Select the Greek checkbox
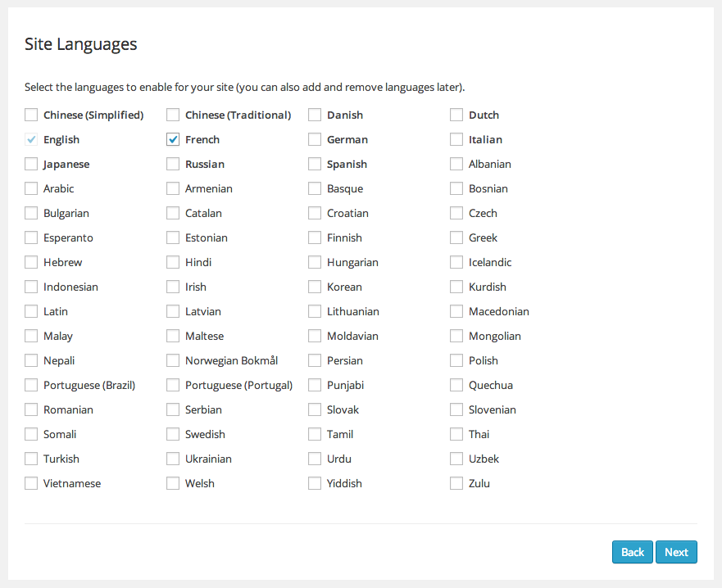Image resolution: width=722 pixels, height=588 pixels. coord(456,238)
